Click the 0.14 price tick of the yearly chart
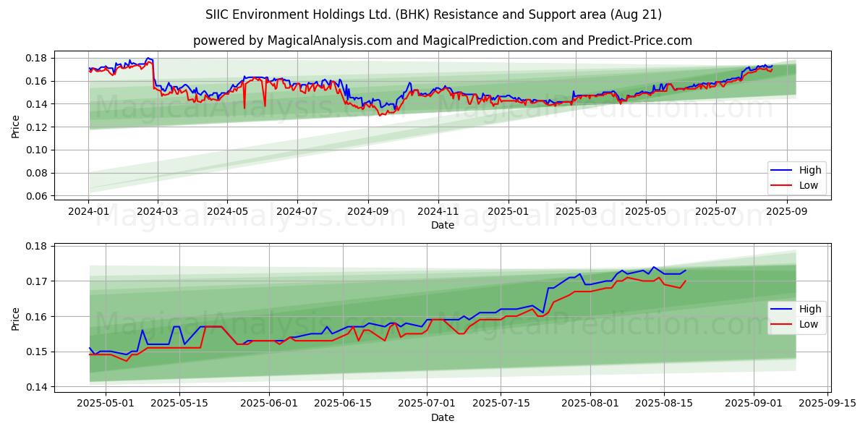This screenshot has height=434, width=868. coord(37,104)
